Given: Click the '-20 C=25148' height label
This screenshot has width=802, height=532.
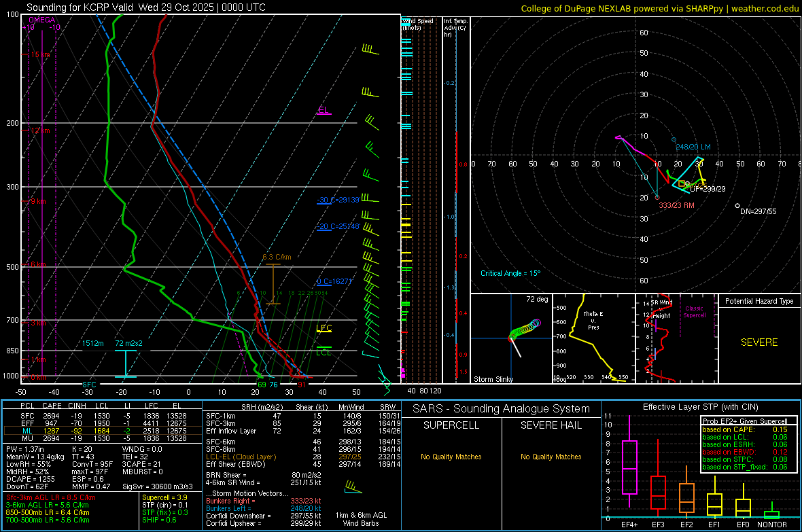Looking at the screenshot, I should (338, 226).
